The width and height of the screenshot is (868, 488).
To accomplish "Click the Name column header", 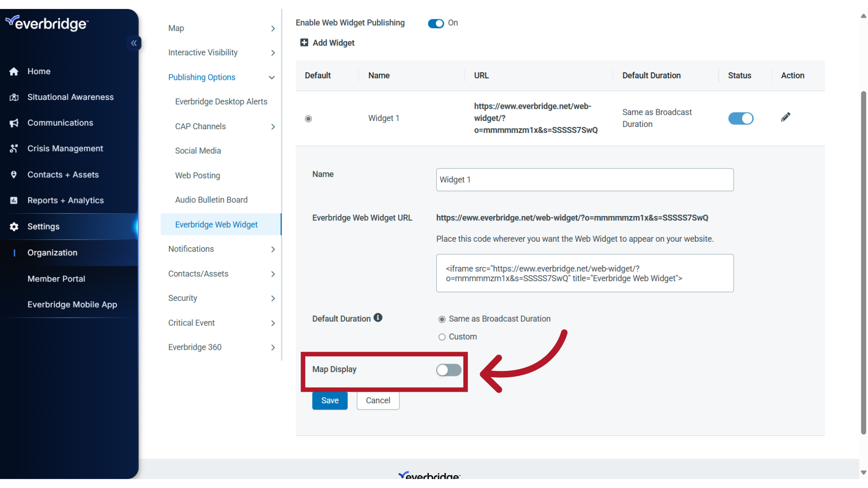I will click(378, 75).
